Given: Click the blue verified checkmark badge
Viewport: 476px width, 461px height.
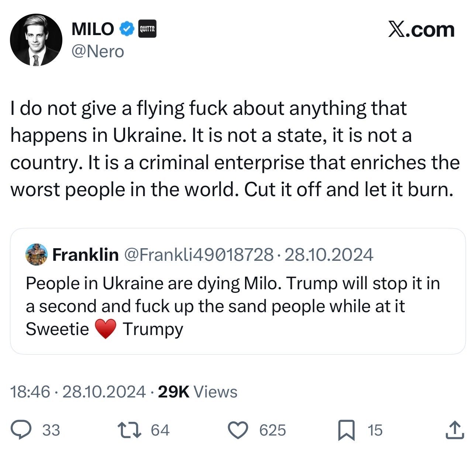Looking at the screenshot, I should pyautogui.click(x=127, y=29).
